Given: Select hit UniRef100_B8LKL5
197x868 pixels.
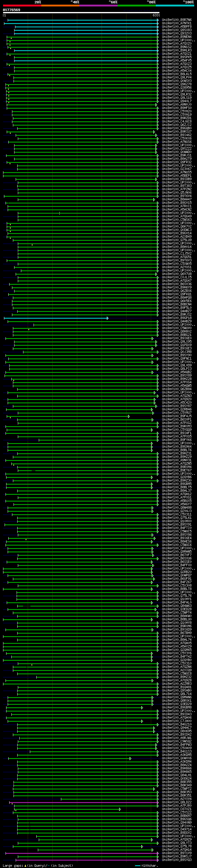Looking at the screenshot, I should (176, 74).
